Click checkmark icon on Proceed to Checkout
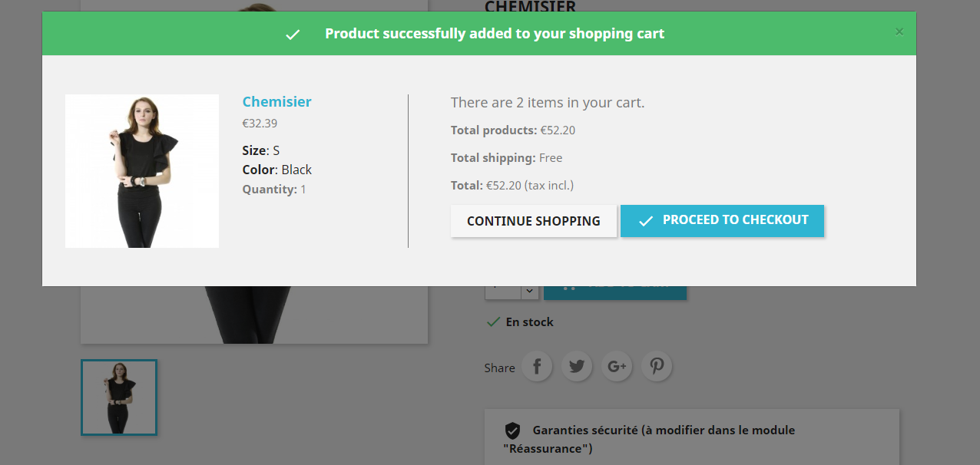 click(646, 221)
